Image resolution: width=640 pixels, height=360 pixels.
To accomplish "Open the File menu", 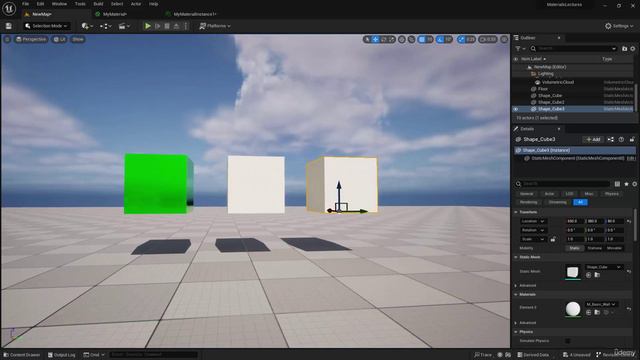I will 25,4.
